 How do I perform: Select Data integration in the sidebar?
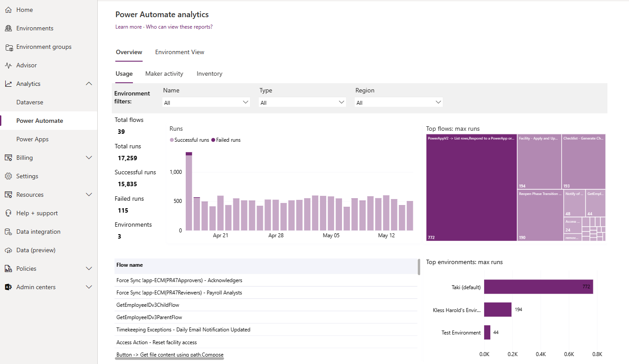point(38,231)
